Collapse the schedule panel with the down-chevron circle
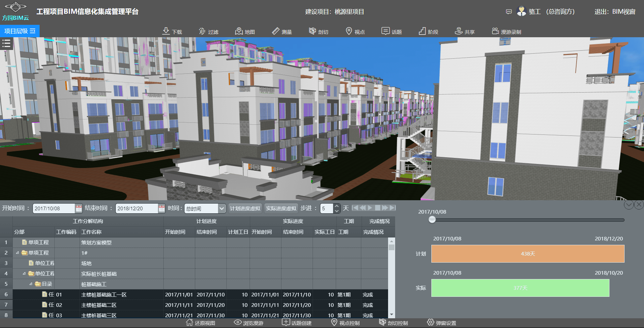This screenshot has height=328, width=644. (x=629, y=205)
